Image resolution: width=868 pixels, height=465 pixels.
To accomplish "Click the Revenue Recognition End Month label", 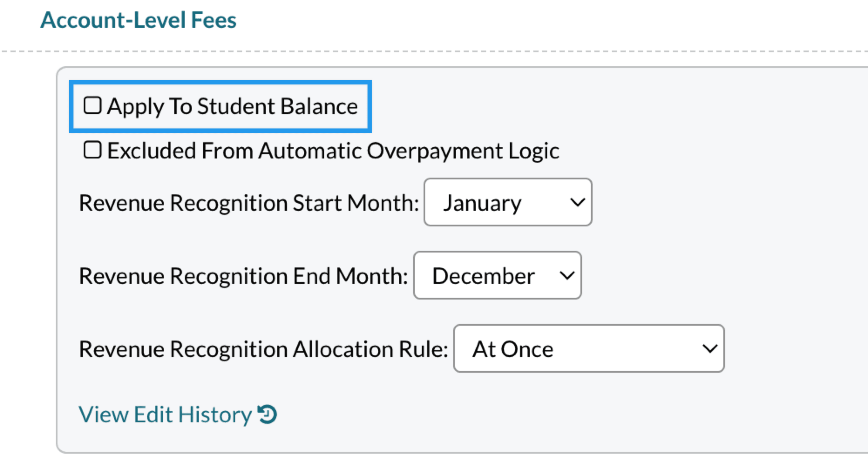I will click(243, 276).
